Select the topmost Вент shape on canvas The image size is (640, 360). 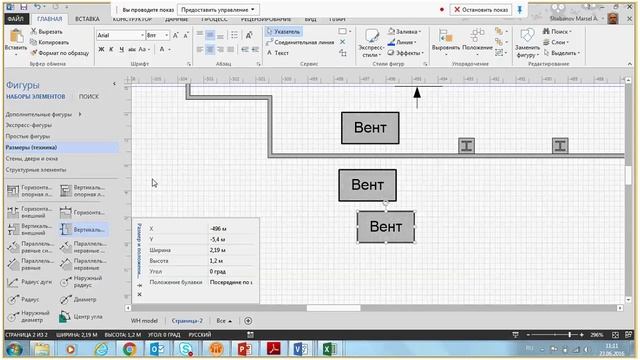coord(370,128)
